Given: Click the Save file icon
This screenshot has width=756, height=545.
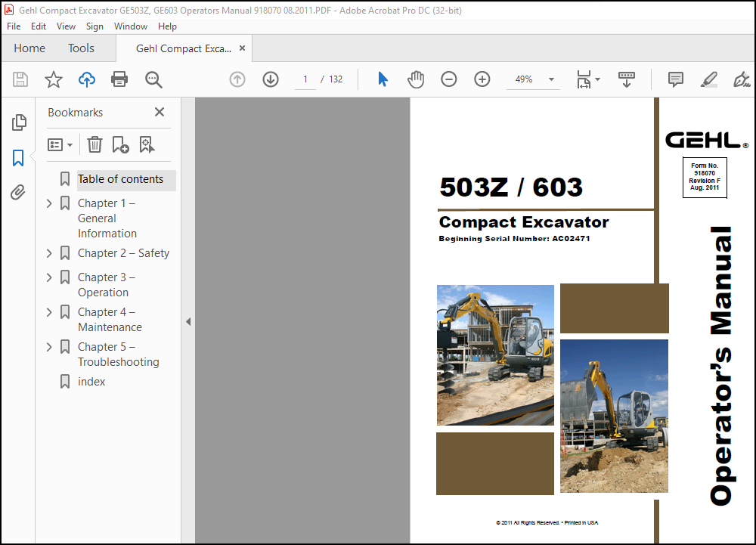Looking at the screenshot, I should pos(20,79).
